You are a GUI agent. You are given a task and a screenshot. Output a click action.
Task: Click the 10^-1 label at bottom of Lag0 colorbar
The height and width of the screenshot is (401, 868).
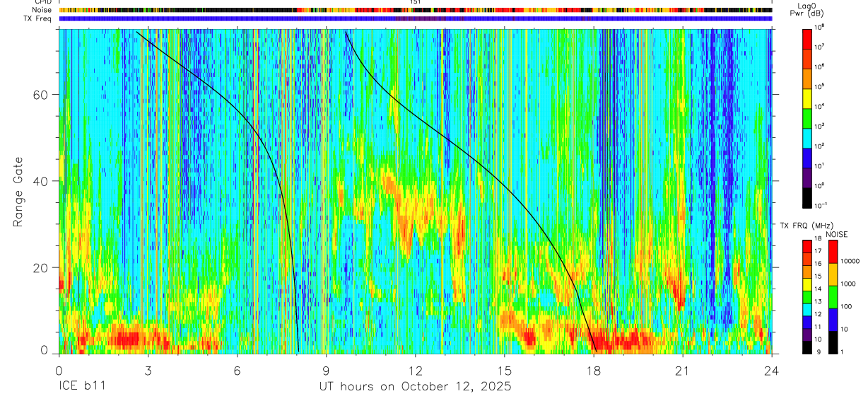pyautogui.click(x=821, y=205)
